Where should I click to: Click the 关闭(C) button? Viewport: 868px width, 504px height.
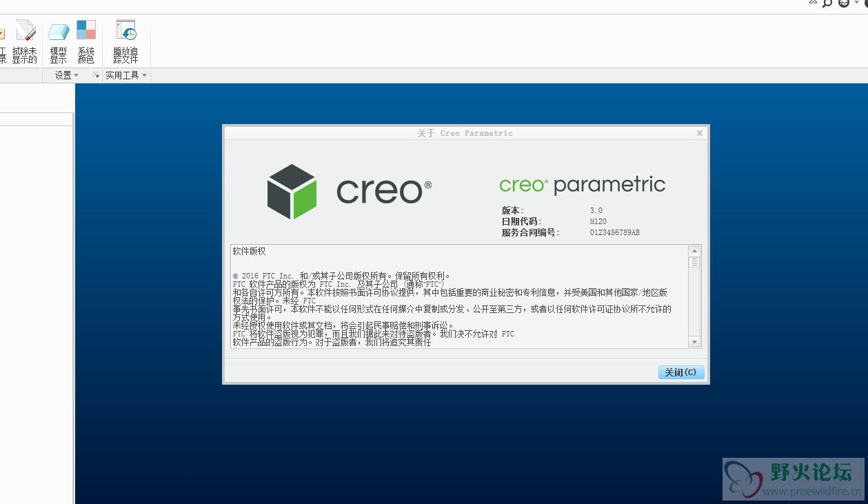(681, 372)
